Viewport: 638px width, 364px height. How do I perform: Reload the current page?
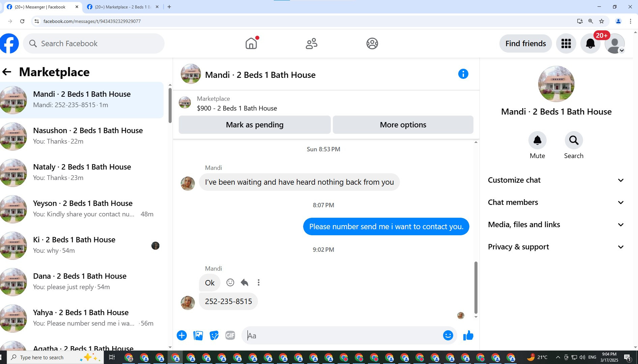(22, 21)
